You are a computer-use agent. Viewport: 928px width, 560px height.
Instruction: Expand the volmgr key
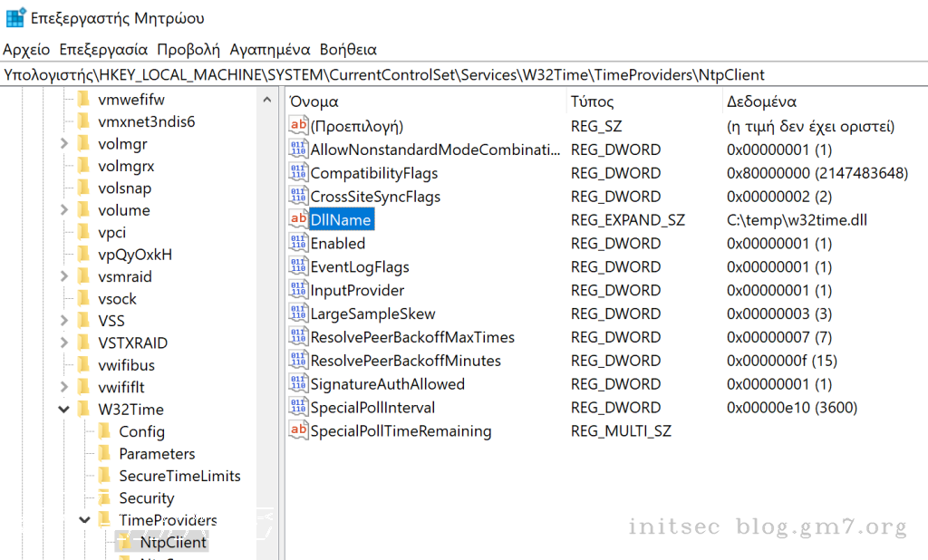64,144
